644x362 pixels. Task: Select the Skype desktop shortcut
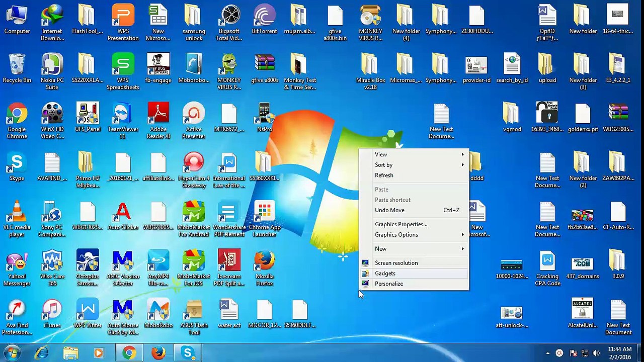17,167
